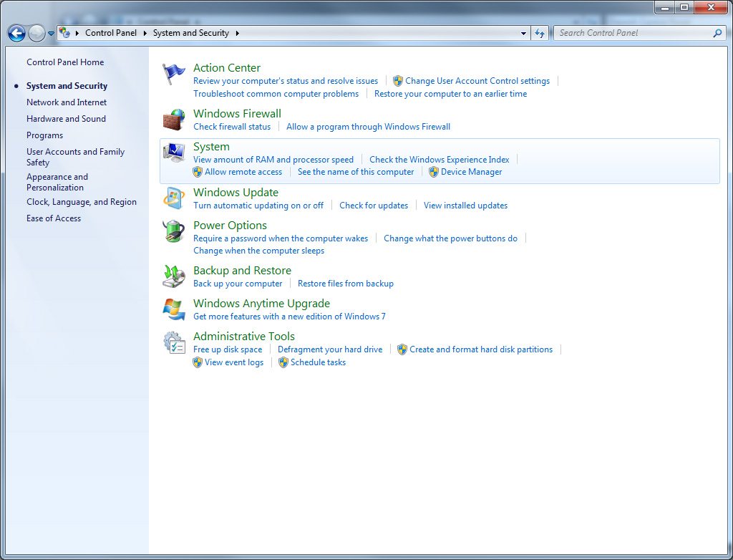The width and height of the screenshot is (733, 560).
Task: Open Hardware and Sound category
Action: pos(66,119)
